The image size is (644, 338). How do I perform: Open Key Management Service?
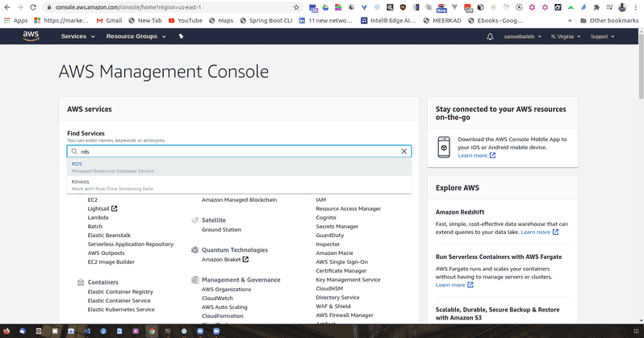[x=348, y=280]
